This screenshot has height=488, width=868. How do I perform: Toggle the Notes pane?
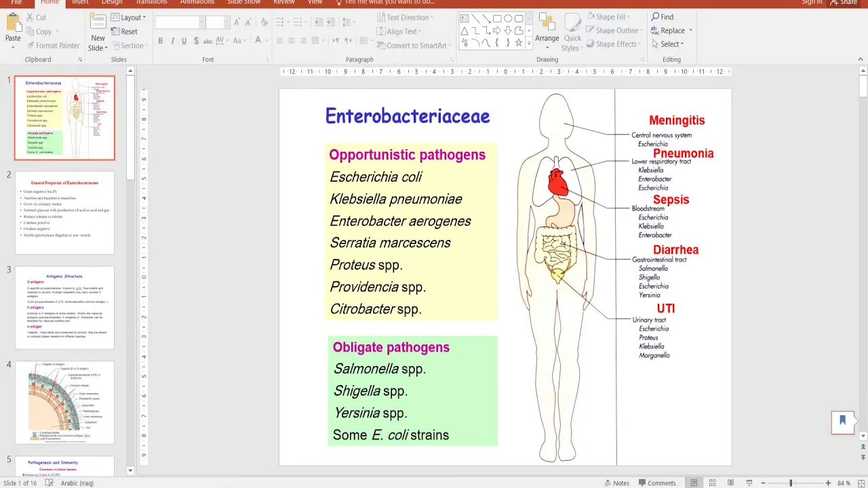(x=616, y=483)
